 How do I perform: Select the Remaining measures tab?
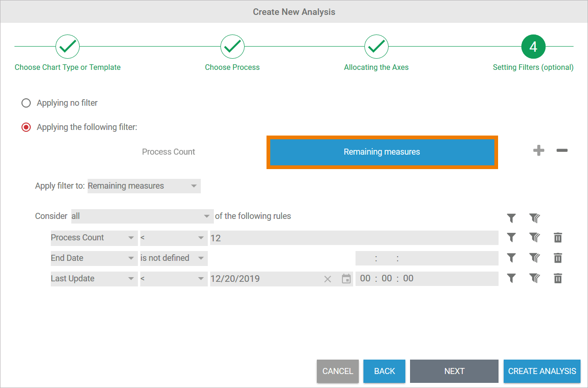coord(382,152)
